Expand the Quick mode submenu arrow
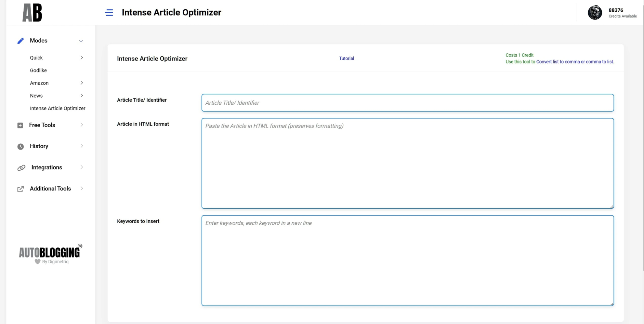The width and height of the screenshot is (644, 324). click(82, 58)
